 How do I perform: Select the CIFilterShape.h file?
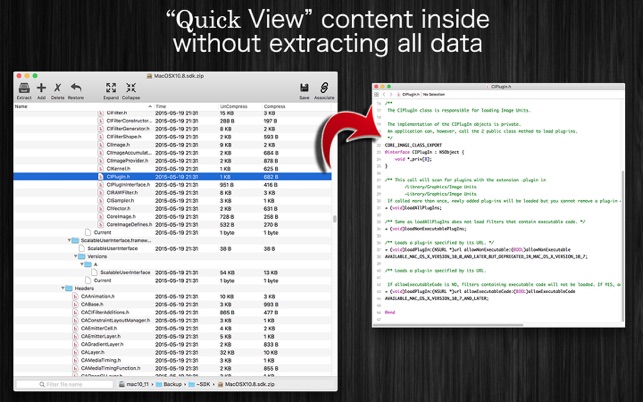click(124, 137)
